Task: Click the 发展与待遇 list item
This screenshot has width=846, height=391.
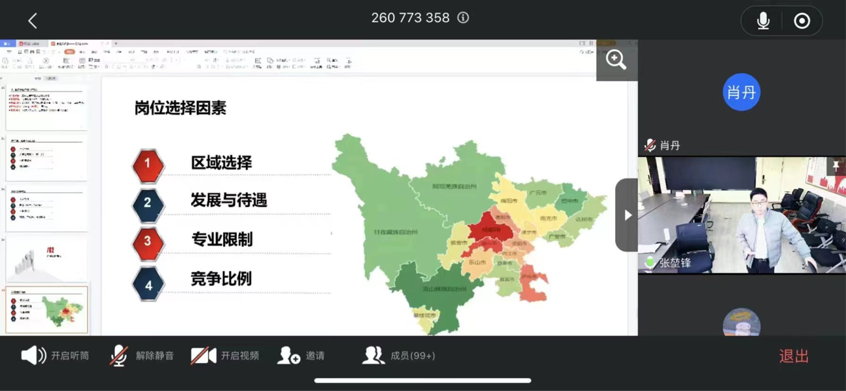Action: click(229, 201)
